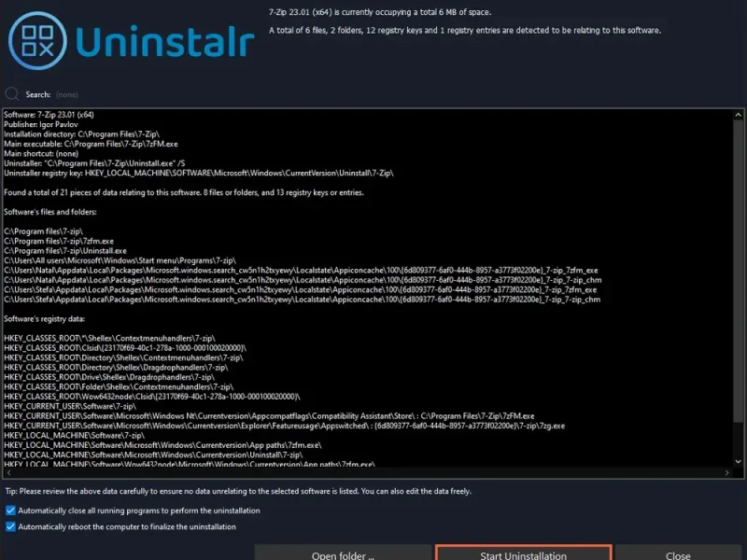747x560 pixels.
Task: Click the 'Main shortcut: (none)' line
Action: coord(41,153)
